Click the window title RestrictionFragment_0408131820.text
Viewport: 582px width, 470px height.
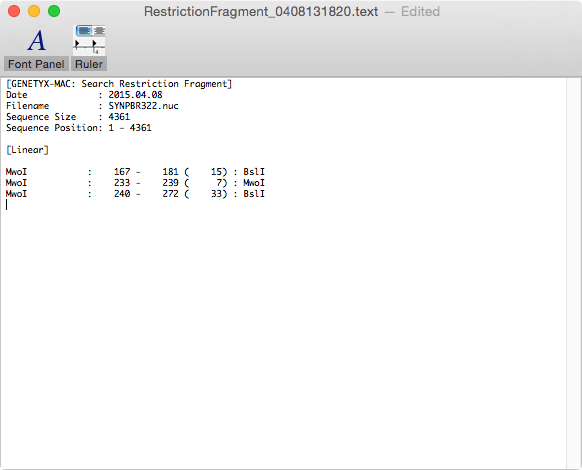[x=261, y=12]
